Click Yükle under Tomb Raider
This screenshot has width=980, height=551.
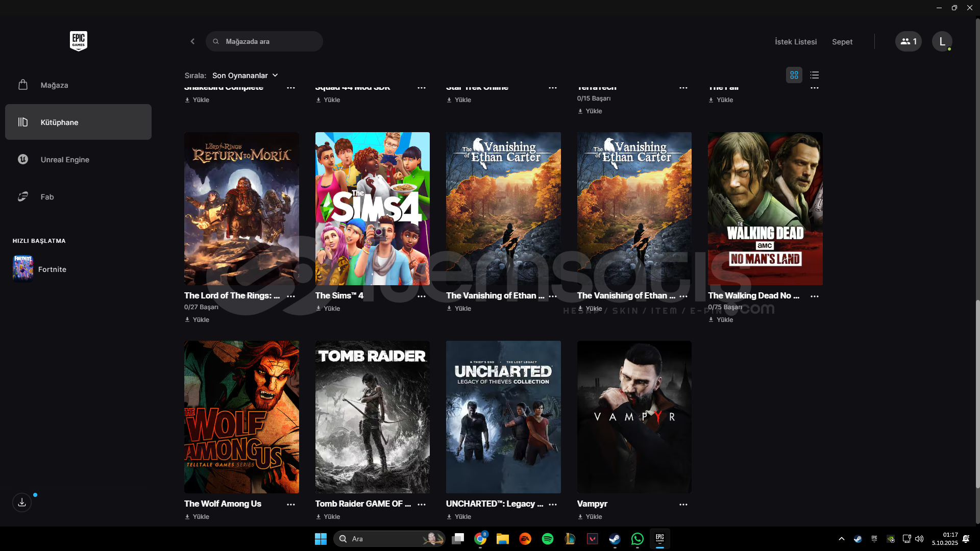(x=328, y=517)
